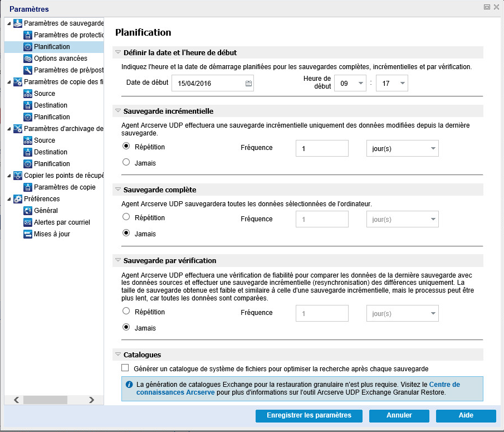Click the Date de début input field
The width and height of the screenshot is (504, 432).
click(213, 83)
